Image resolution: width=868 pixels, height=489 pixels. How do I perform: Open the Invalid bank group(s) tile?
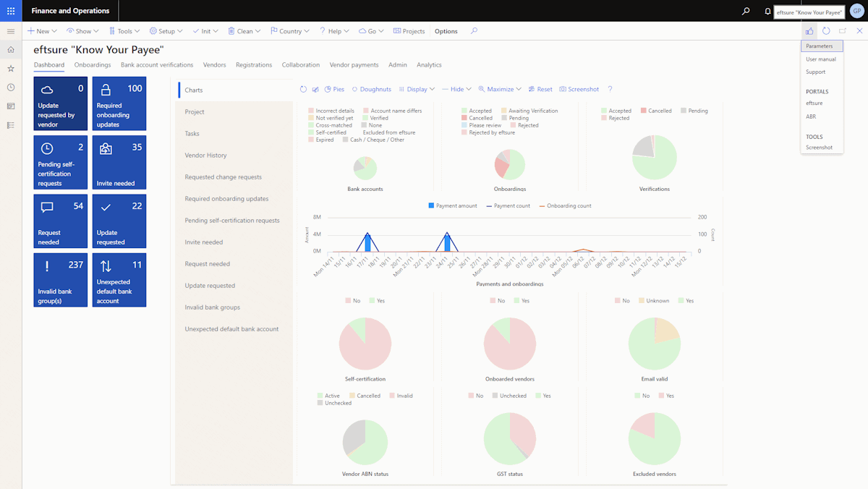point(61,280)
